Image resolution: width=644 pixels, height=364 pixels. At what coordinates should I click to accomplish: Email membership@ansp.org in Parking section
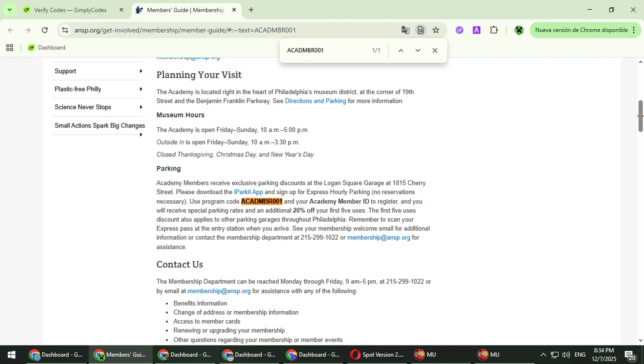tap(379, 238)
